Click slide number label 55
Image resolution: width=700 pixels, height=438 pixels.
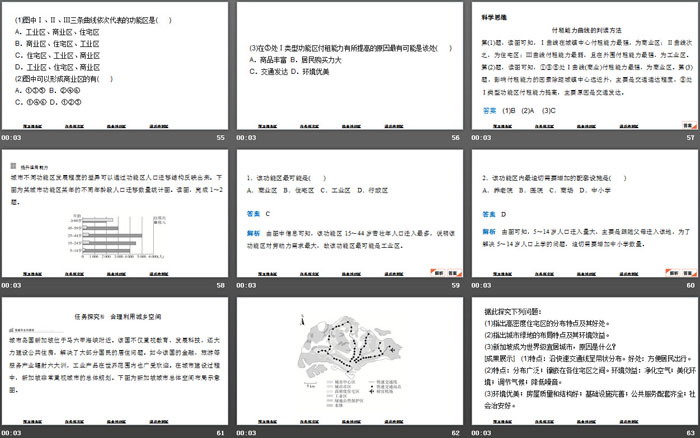[221, 138]
